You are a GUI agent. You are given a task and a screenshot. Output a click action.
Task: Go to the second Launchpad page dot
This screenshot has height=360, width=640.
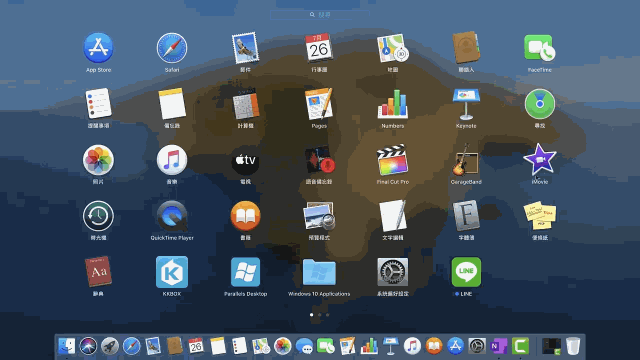click(x=320, y=315)
